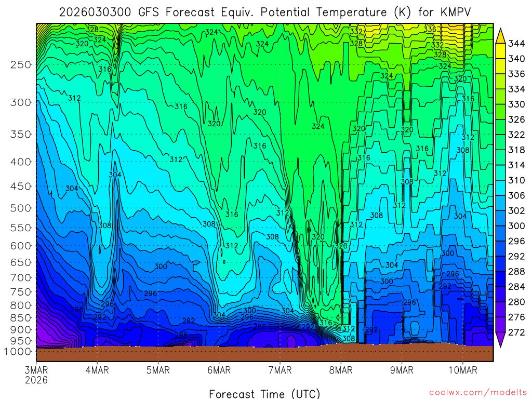The height and width of the screenshot is (399, 532).
Task: Select the 650 pressure label on vertical axis
Action: coord(21,262)
